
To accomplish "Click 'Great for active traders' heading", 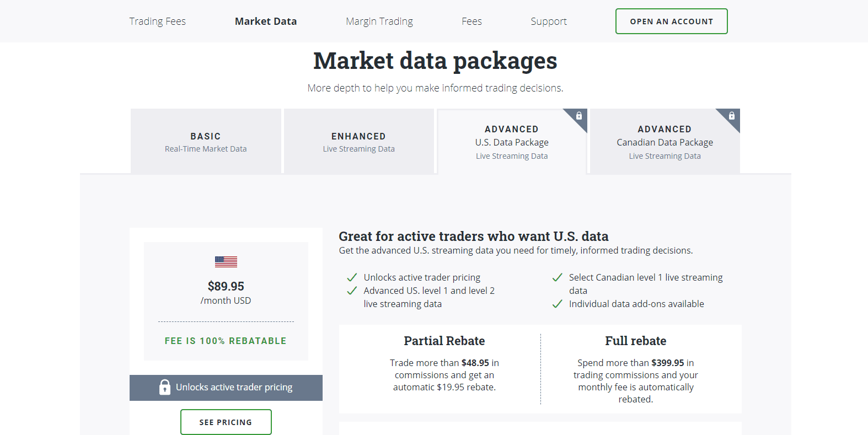I will click(x=474, y=236).
